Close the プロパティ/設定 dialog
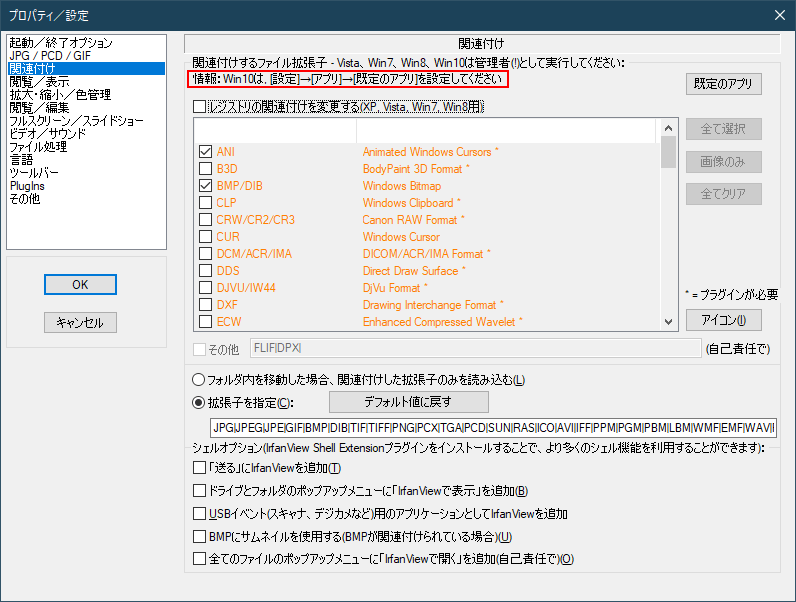This screenshot has width=796, height=602. [780, 15]
